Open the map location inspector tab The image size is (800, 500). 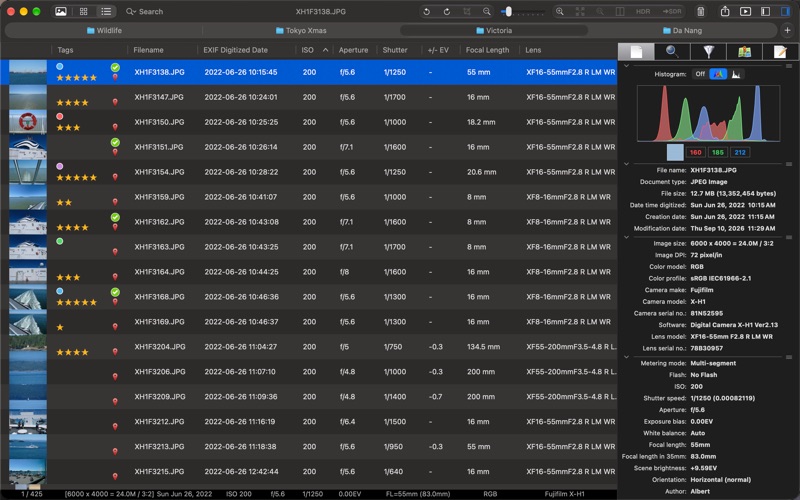pos(744,52)
